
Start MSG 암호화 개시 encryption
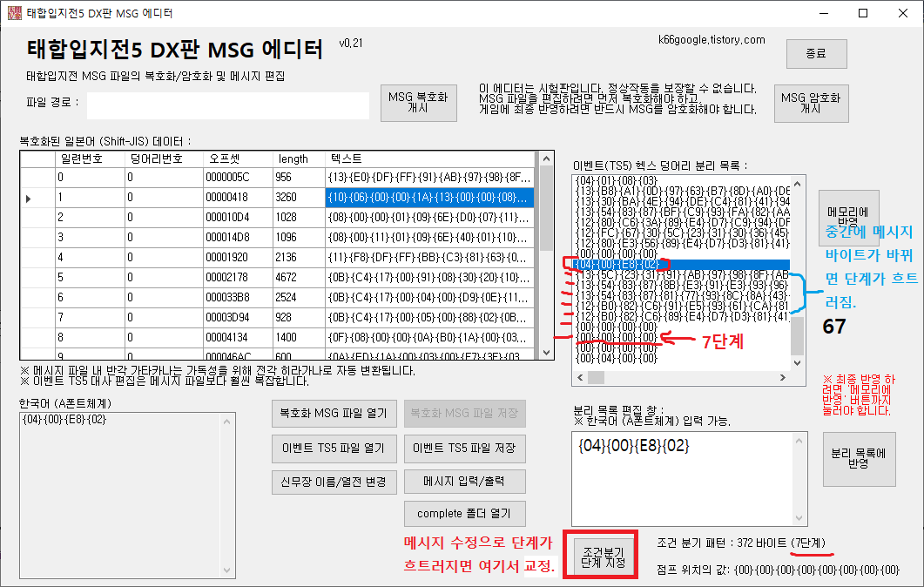[x=811, y=103]
